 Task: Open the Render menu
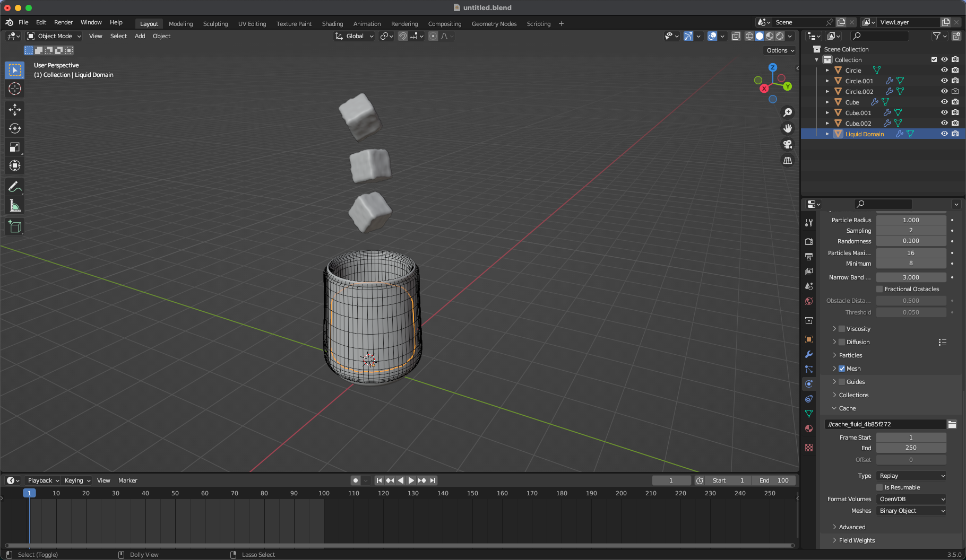pos(63,22)
